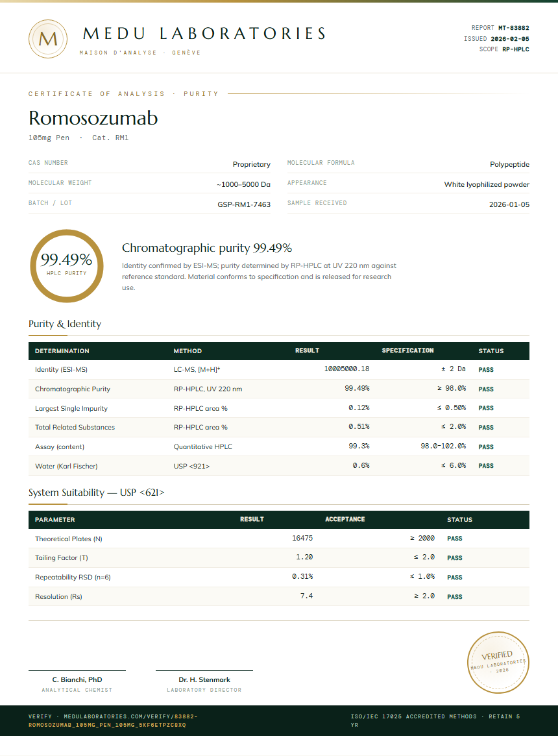Screen dimensions: 558x756
Task: Click the Purity & Identity section heading
Action: 65,324
